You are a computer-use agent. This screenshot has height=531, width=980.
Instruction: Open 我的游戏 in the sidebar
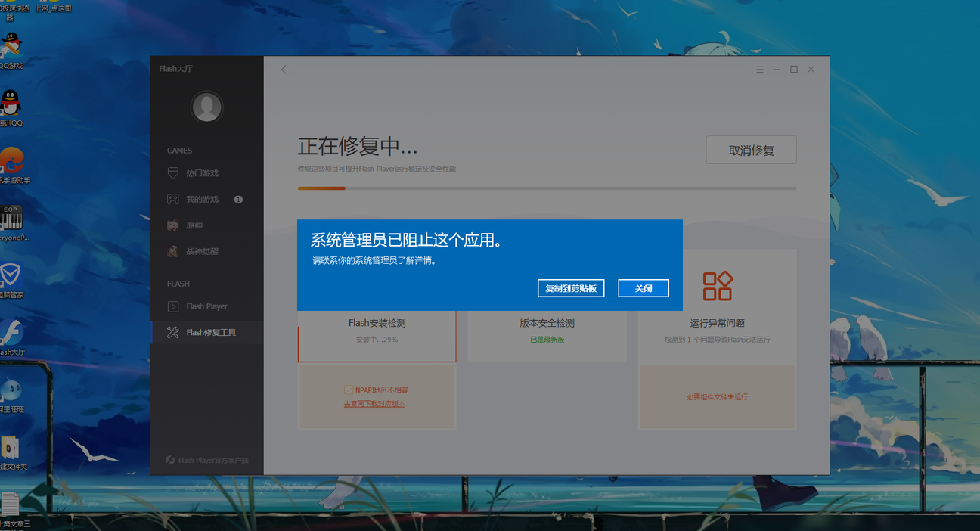(x=206, y=199)
